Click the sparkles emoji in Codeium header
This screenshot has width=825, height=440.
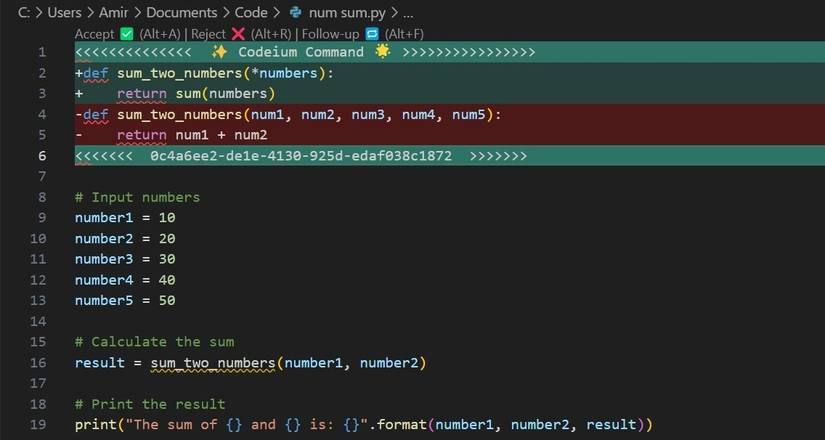pos(219,52)
